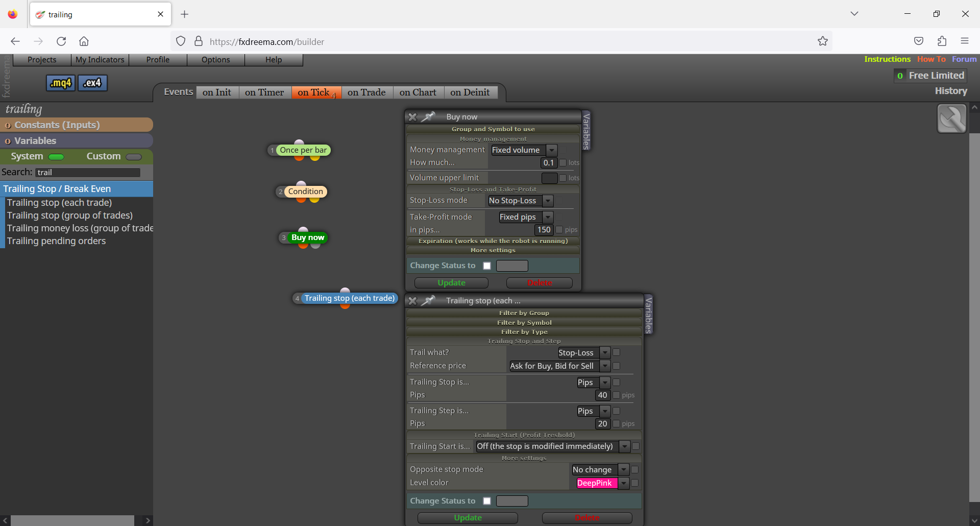Click the browser reload button
Screen dimensions: 980x526
click(x=61, y=41)
